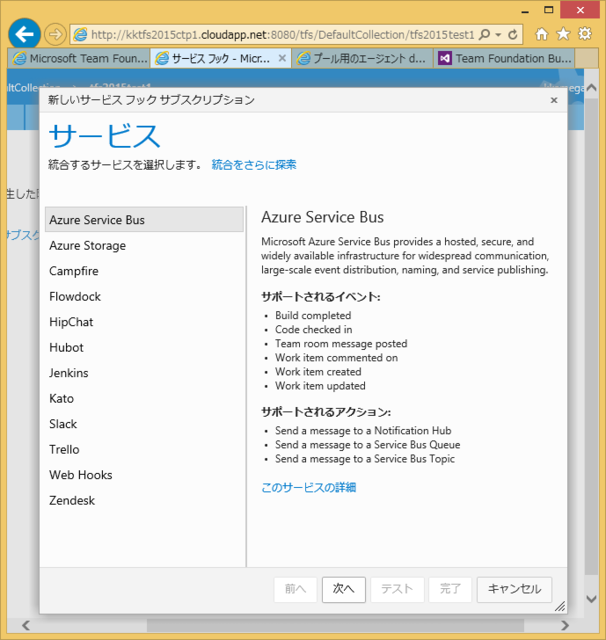The width and height of the screenshot is (606, 640).
Task: Click the vertical scrollbar up arrow
Action: point(591,87)
